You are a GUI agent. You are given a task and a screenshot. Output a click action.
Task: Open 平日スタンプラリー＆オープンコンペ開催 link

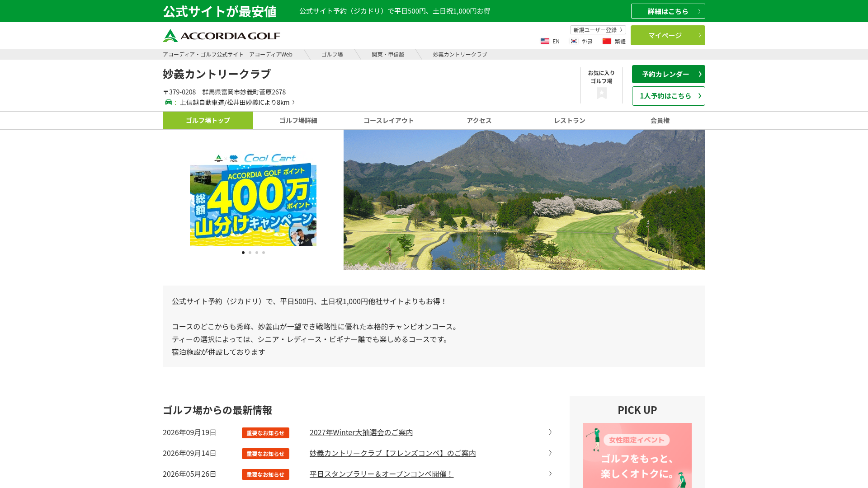382,474
